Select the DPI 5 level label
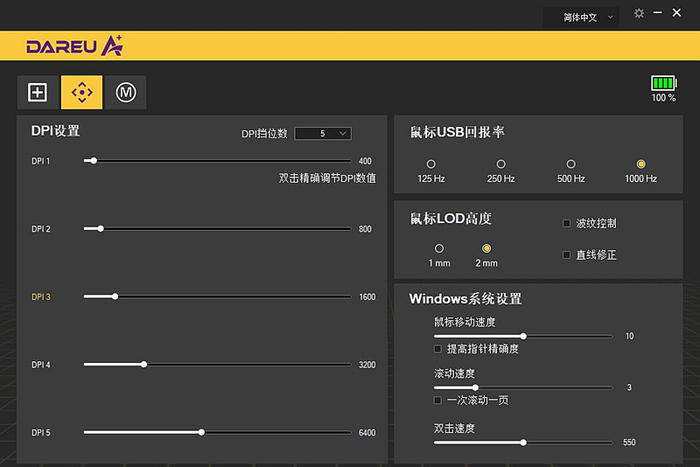 [x=41, y=433]
